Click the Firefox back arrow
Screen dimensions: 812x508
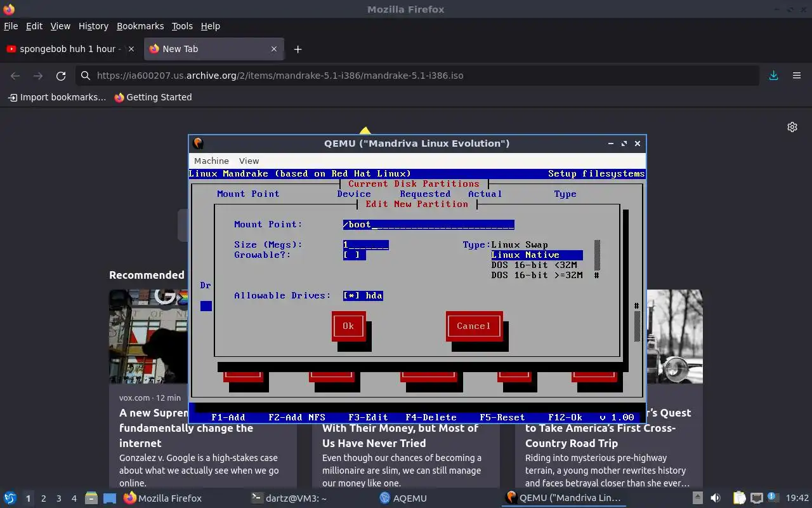(x=15, y=76)
